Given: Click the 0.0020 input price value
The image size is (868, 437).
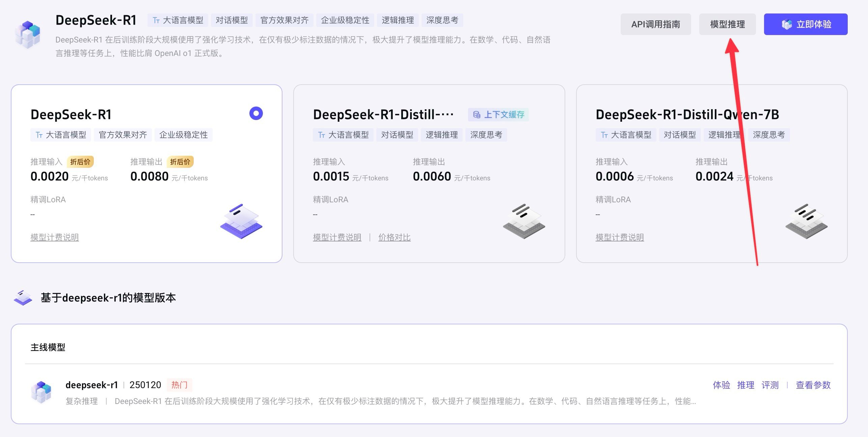Looking at the screenshot, I should click(x=50, y=176).
